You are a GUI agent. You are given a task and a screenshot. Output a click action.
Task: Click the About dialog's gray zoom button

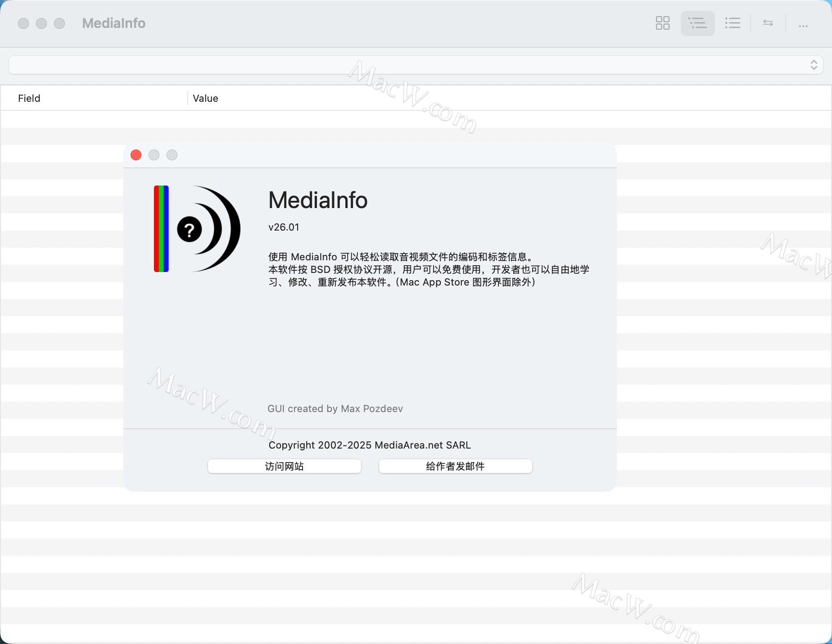172,155
